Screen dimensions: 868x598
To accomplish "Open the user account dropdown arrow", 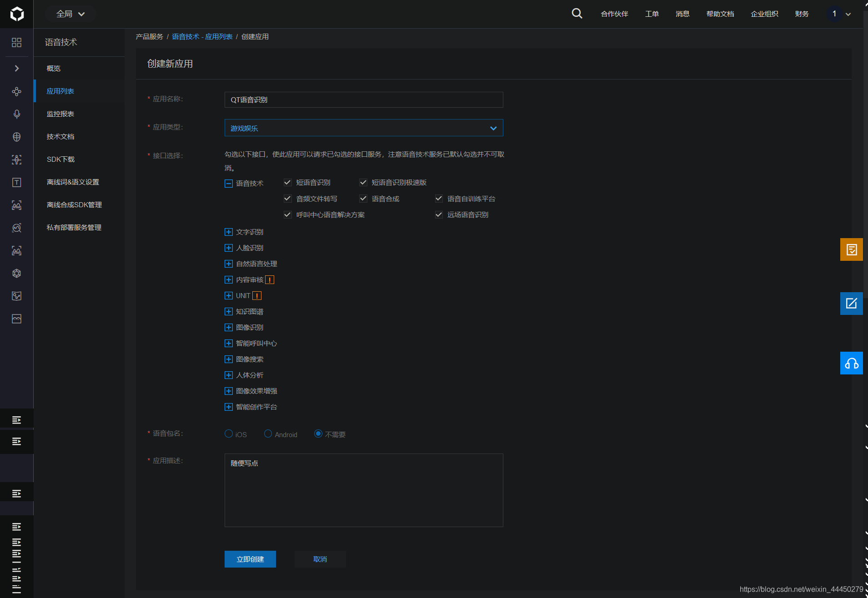I will 848,14.
